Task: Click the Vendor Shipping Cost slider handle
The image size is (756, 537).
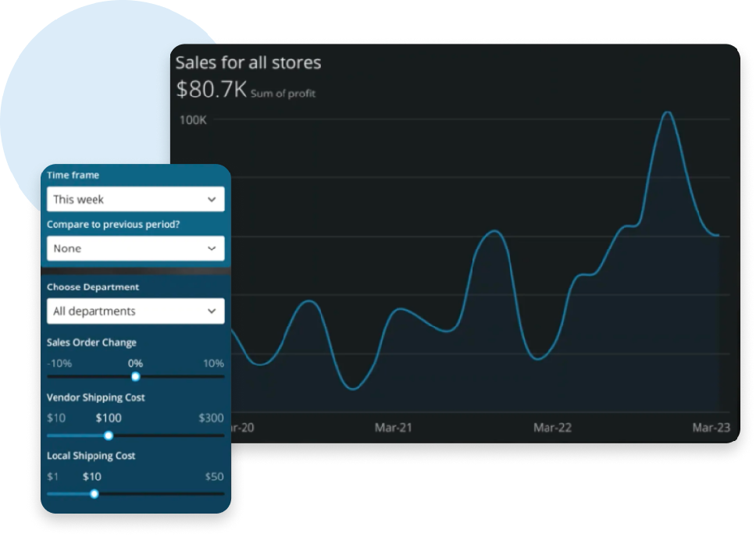Action: click(108, 435)
